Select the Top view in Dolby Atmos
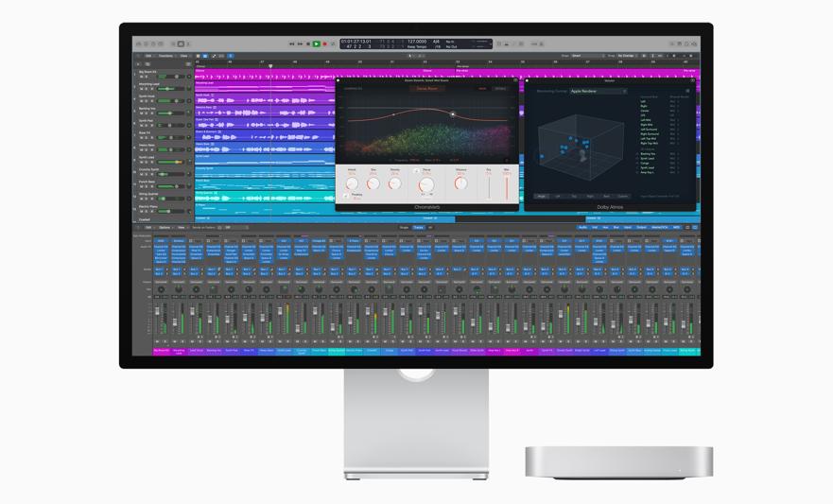833x504 pixels. [x=574, y=196]
